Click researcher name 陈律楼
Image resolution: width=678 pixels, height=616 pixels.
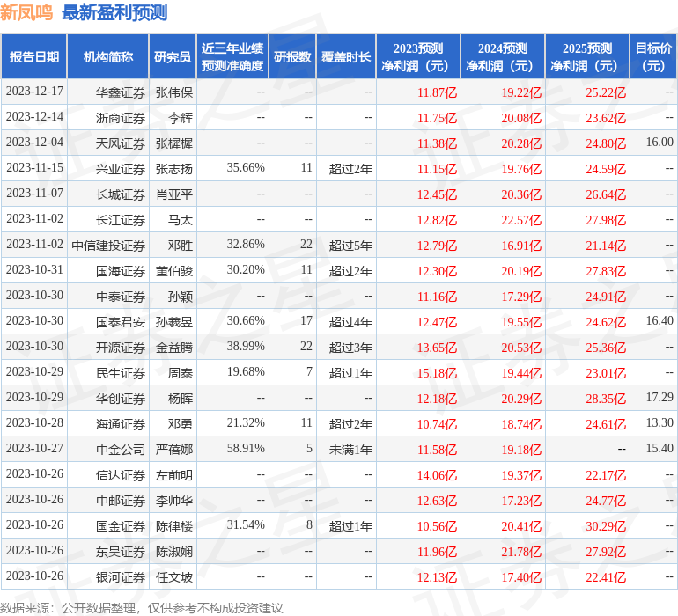coord(174,526)
